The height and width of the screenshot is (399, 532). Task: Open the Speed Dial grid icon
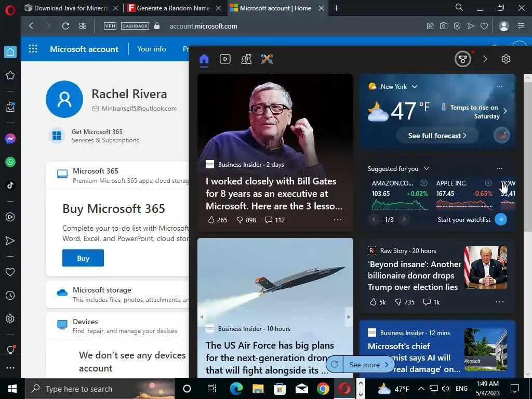pyautogui.click(x=83, y=26)
